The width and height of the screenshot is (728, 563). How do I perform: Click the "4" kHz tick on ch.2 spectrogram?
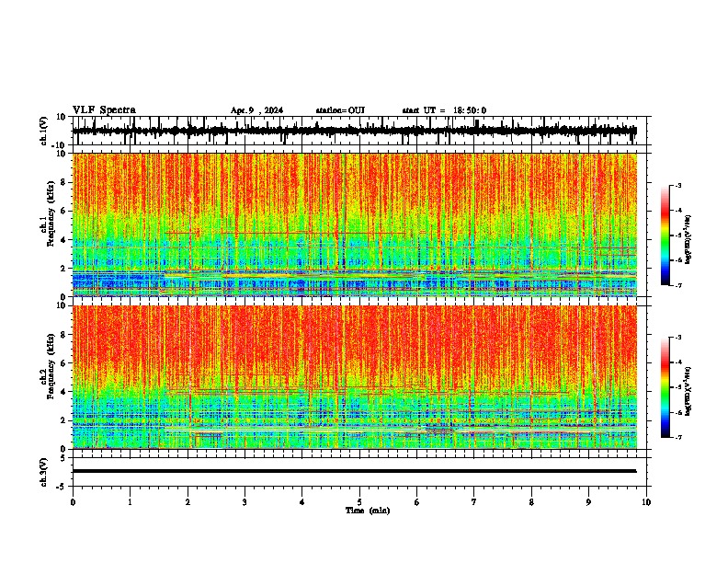[65, 392]
